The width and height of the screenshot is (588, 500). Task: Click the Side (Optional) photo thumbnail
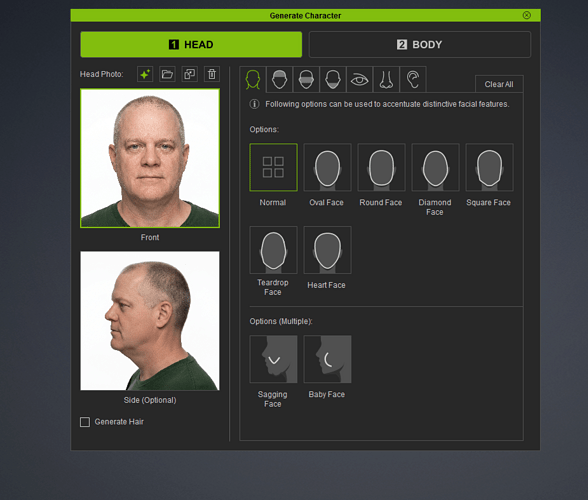150,321
